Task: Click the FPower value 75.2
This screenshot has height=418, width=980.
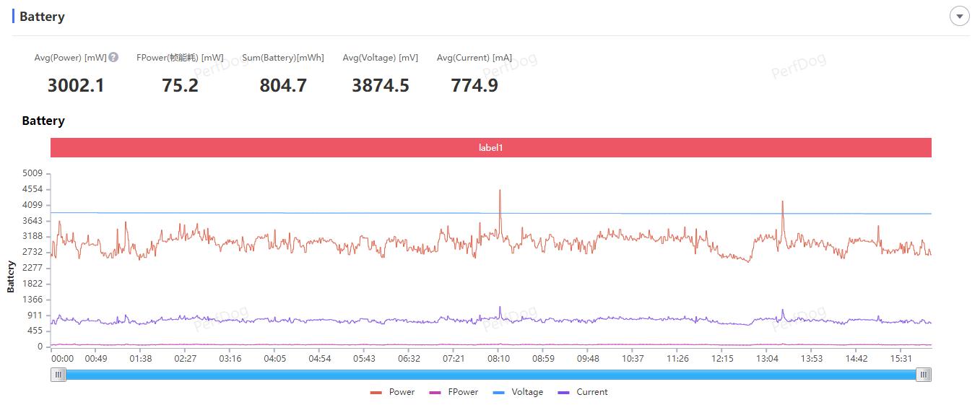Action: pyautogui.click(x=180, y=86)
